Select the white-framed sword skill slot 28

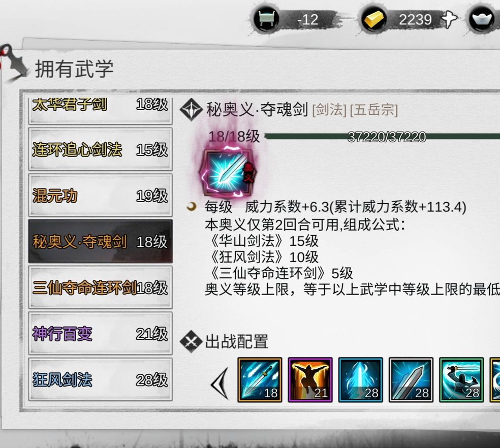pos(411,379)
